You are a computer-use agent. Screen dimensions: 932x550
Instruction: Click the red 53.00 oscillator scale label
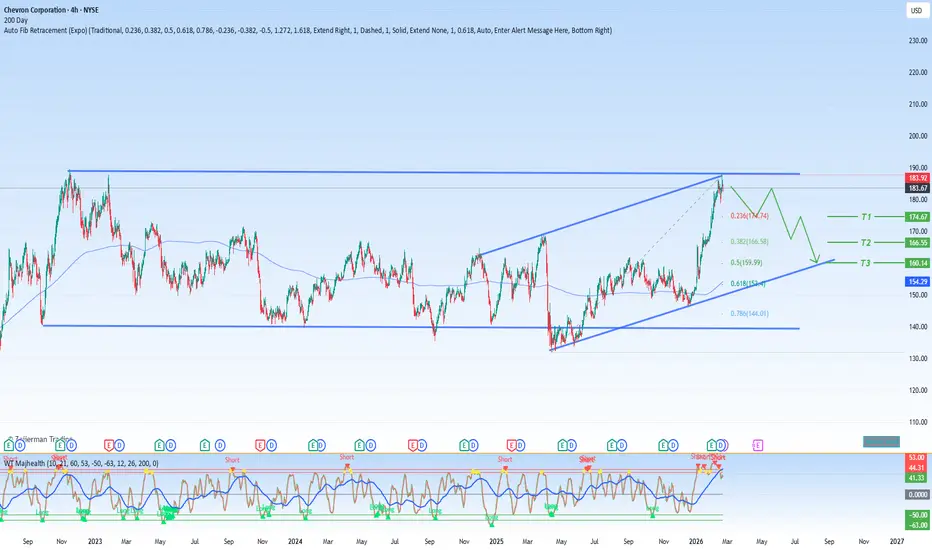[917, 457]
